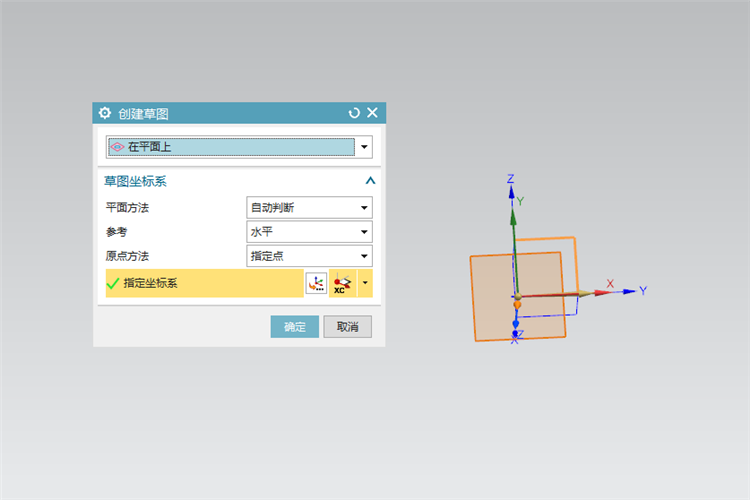Cancel with the 取消 button

coord(347,327)
